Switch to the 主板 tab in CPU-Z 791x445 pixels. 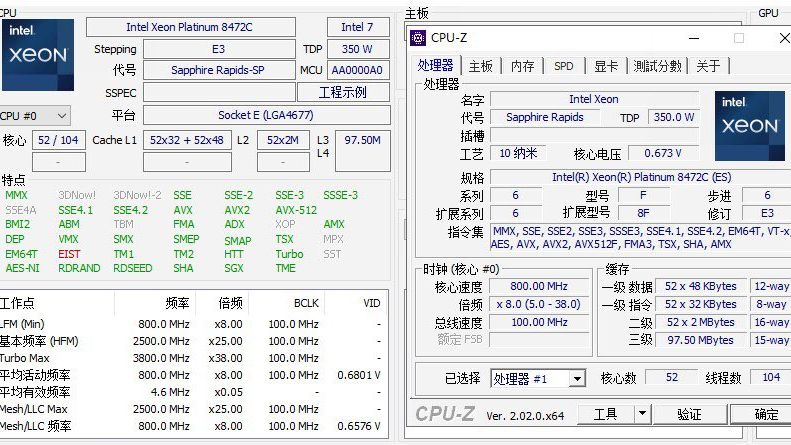point(480,66)
